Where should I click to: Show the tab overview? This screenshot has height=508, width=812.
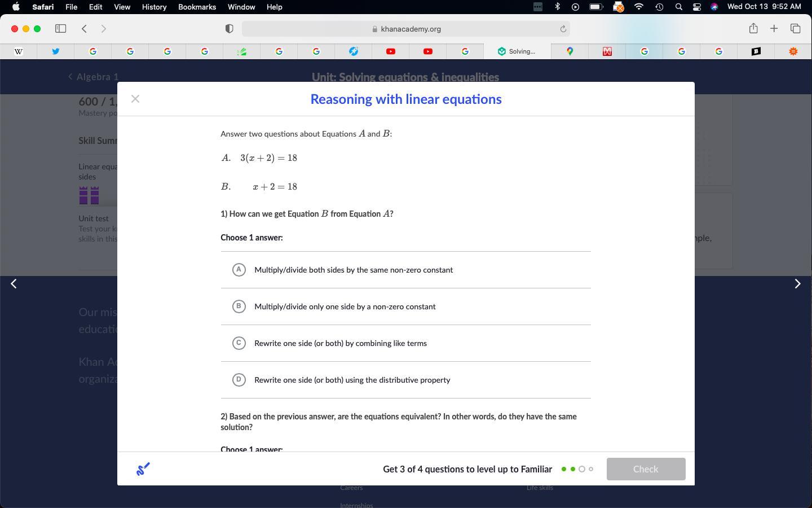tap(796, 28)
